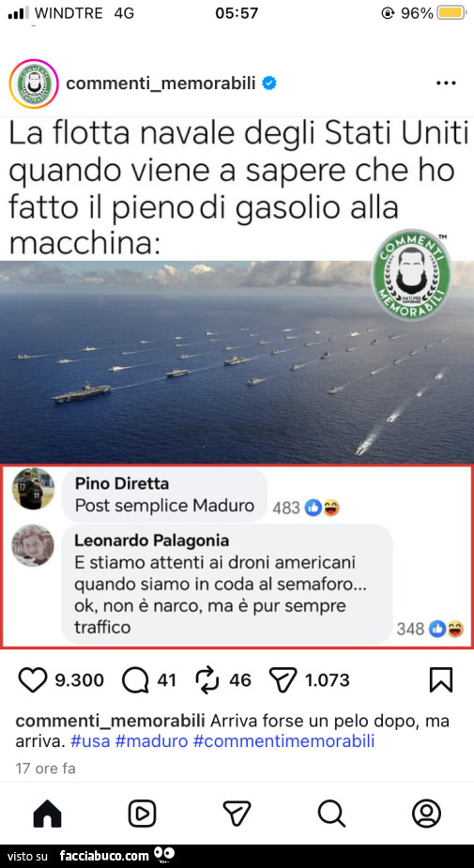Image resolution: width=474 pixels, height=868 pixels.
Task: Tap the repost arrows icon
Action: point(208,680)
